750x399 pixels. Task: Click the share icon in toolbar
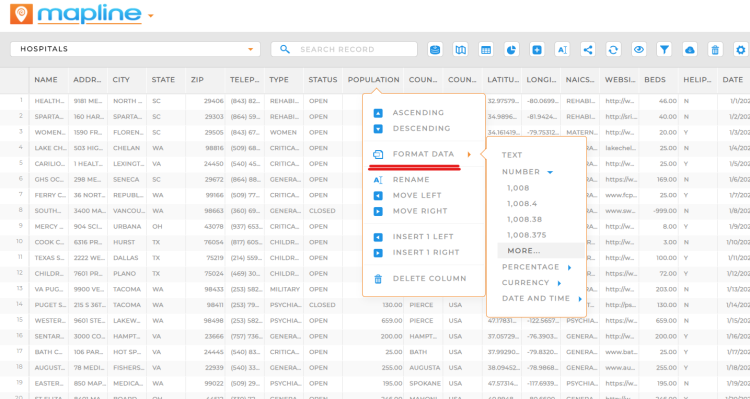point(588,49)
